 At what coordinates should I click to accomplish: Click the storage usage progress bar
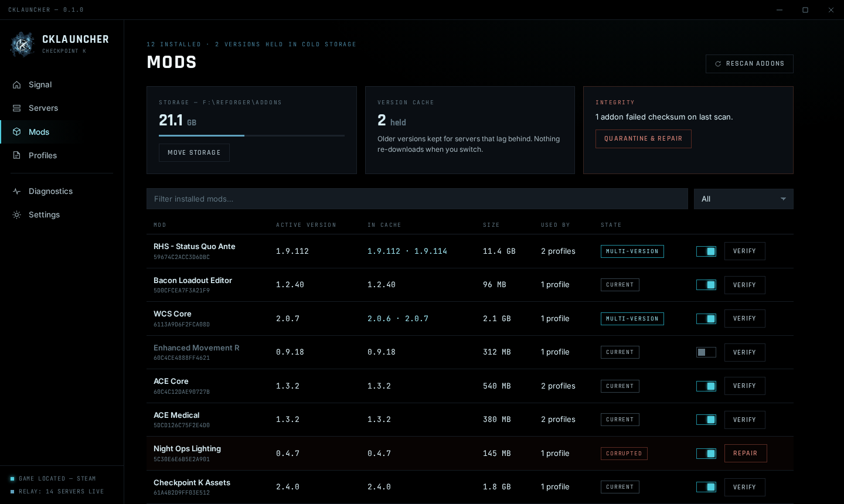click(x=251, y=135)
